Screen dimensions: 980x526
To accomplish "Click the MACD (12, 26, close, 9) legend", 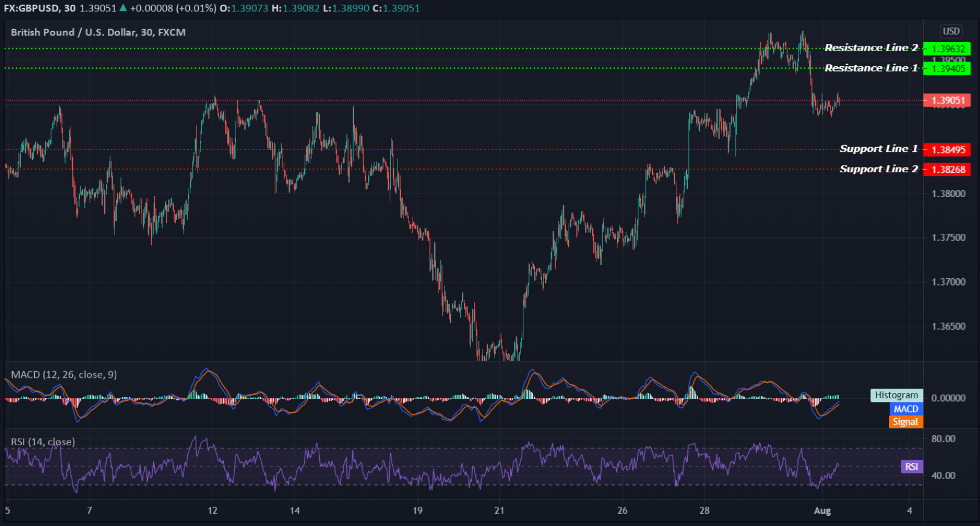I will tap(64, 375).
